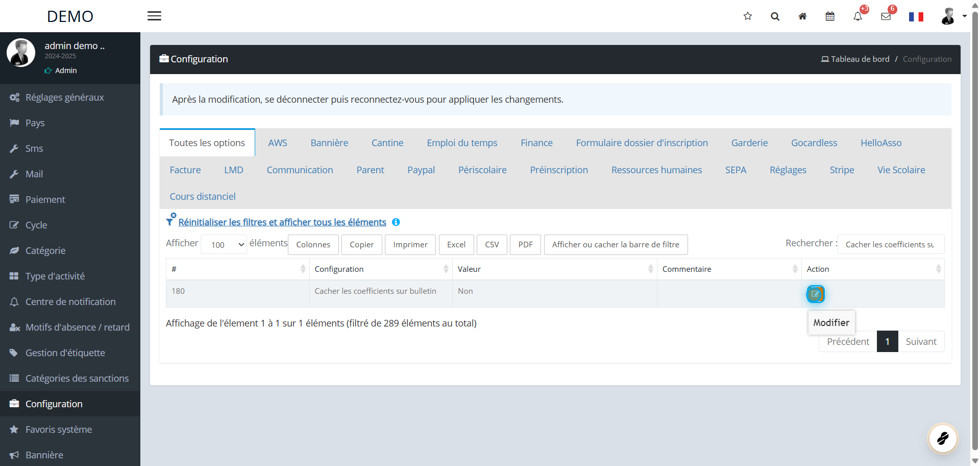Switch to the Stripe tab
This screenshot has height=466, width=980.
click(x=842, y=170)
